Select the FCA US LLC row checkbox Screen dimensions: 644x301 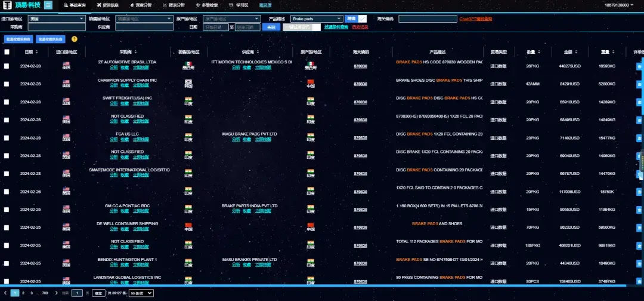[x=7, y=138]
